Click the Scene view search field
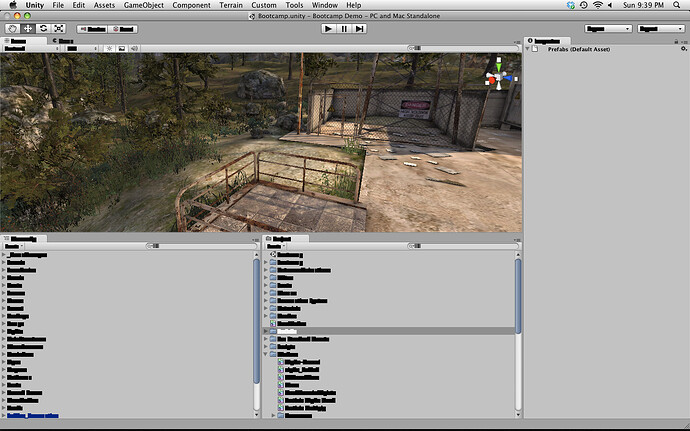 [463, 48]
